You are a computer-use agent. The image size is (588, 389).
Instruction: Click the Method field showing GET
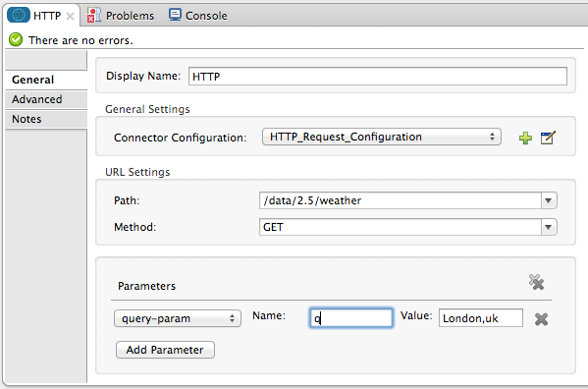(401, 227)
